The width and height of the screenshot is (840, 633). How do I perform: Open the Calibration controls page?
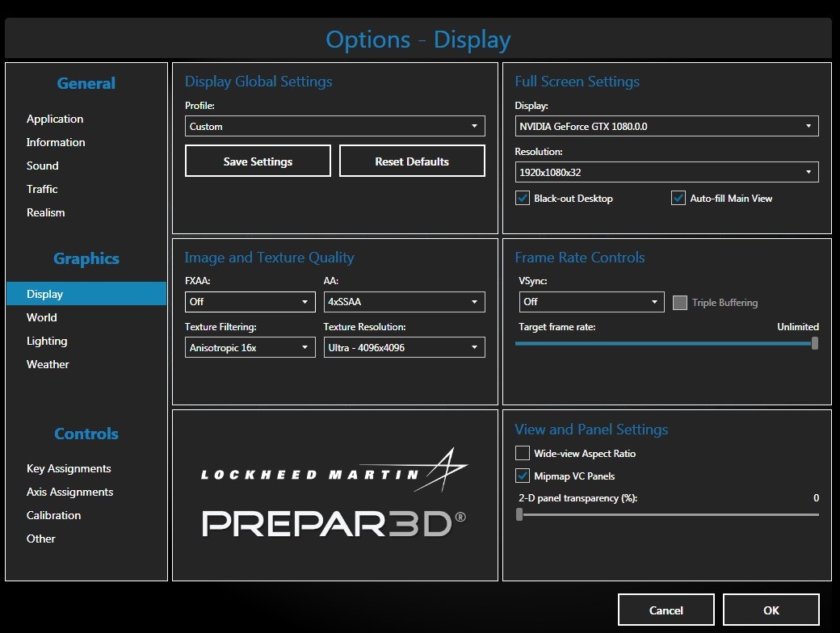pyautogui.click(x=53, y=515)
